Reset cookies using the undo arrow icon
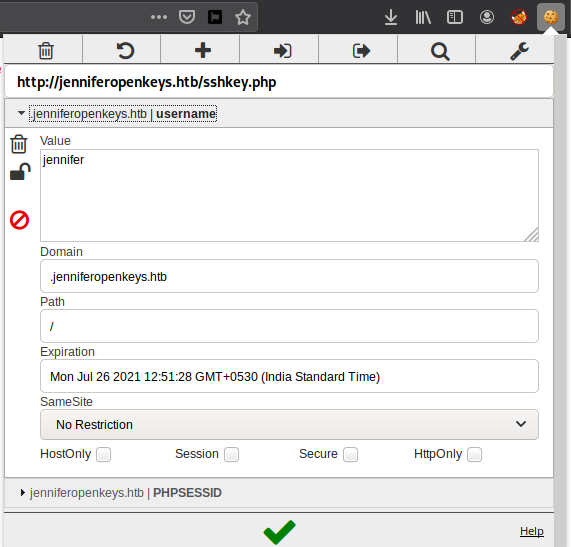This screenshot has width=571, height=547. (125, 51)
